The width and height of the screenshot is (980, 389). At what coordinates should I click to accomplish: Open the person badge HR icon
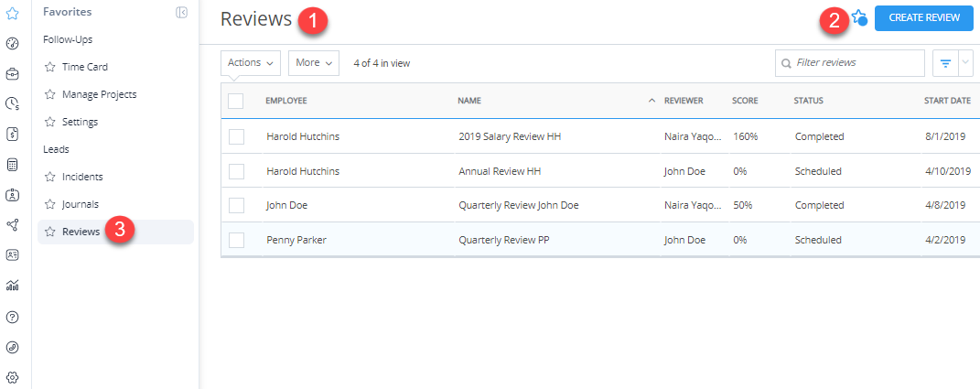(12, 194)
